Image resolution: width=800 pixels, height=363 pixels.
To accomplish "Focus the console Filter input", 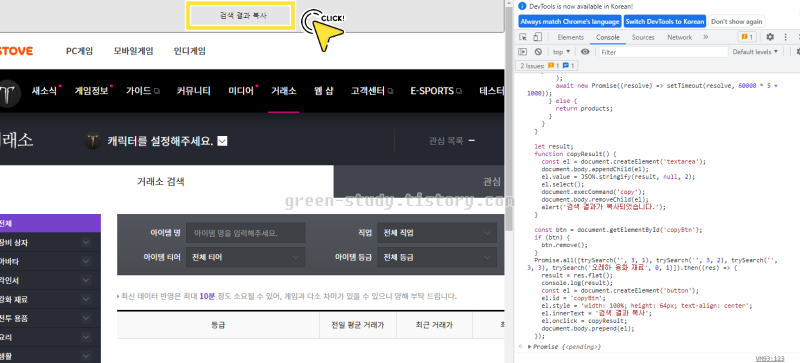I will (663, 52).
